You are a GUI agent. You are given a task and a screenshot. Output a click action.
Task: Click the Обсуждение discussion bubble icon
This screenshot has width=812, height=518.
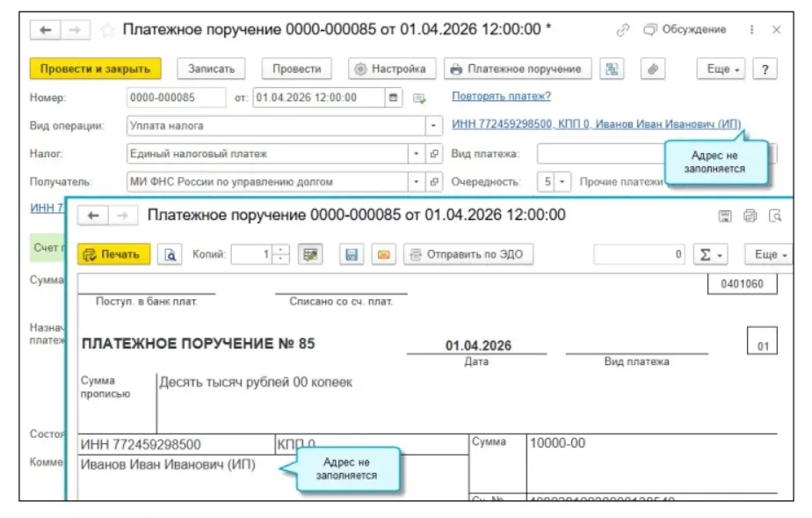point(651,29)
